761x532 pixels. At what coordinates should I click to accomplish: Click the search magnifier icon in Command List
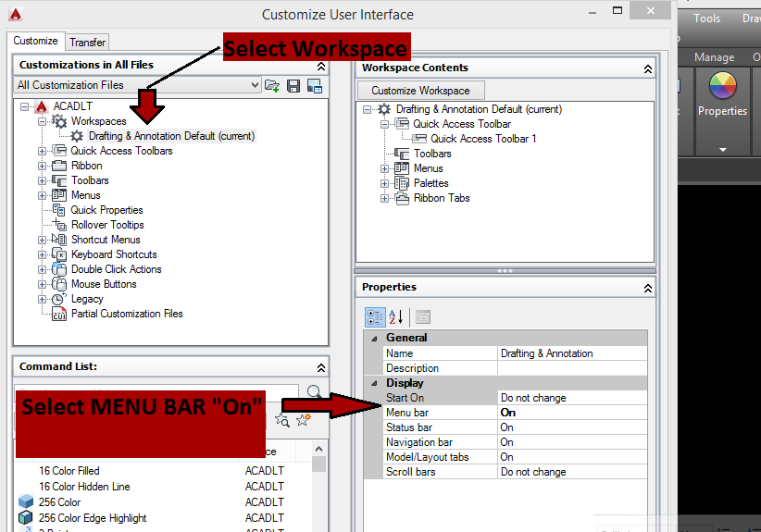tap(315, 391)
